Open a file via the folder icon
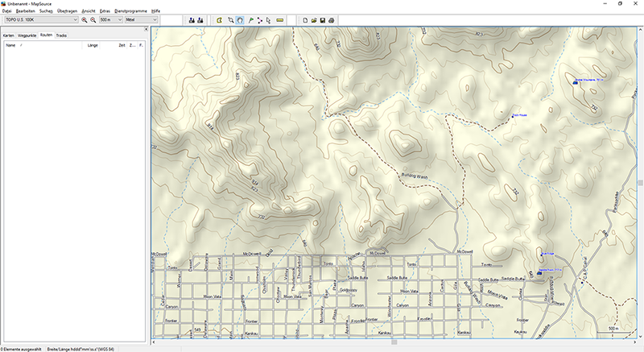This screenshot has width=644, height=352. (314, 20)
